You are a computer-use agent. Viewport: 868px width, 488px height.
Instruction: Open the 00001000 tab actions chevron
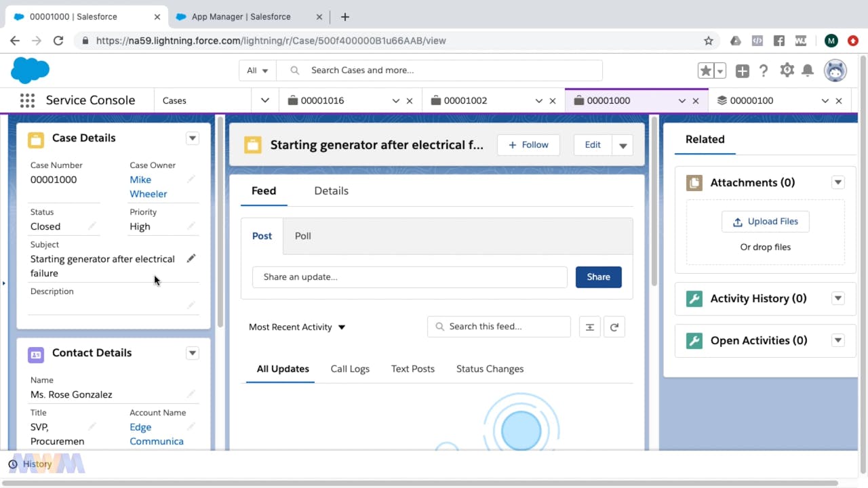(682, 101)
